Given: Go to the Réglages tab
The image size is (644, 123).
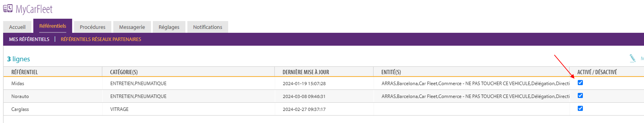Looking at the screenshot, I should pyautogui.click(x=169, y=27).
